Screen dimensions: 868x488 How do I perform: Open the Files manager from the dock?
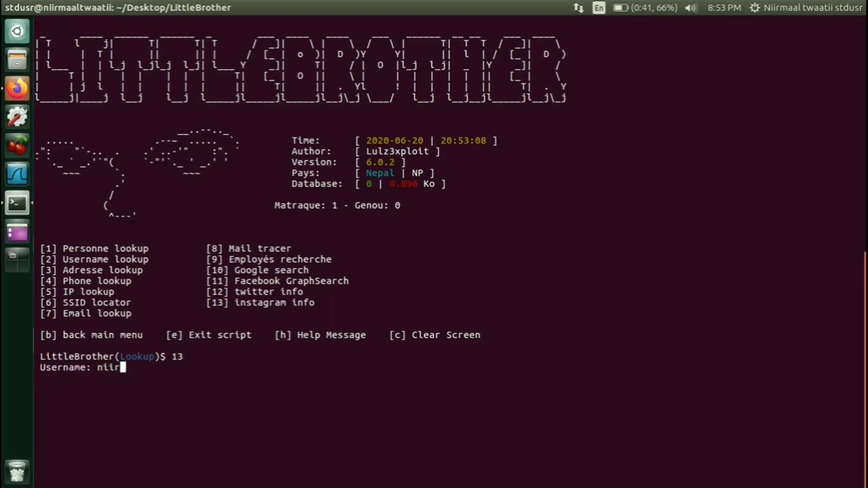(x=17, y=60)
